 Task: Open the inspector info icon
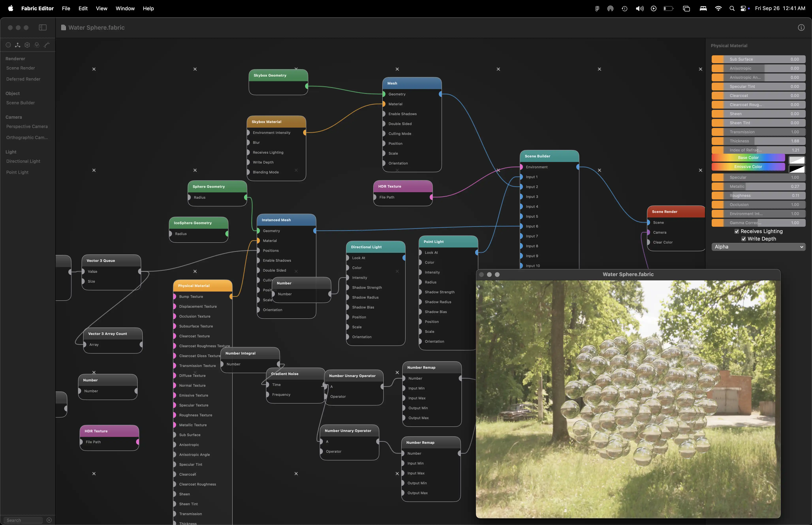coord(801,28)
